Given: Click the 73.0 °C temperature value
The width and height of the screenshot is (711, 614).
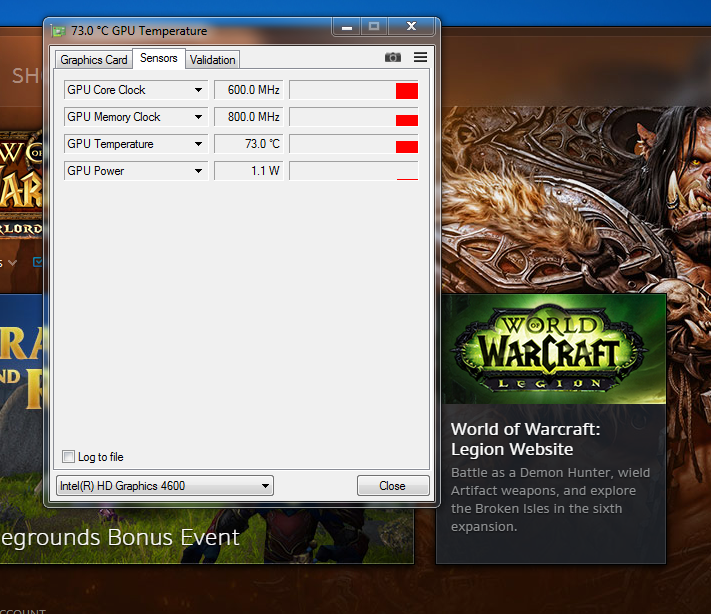Looking at the screenshot, I should 249,144.
